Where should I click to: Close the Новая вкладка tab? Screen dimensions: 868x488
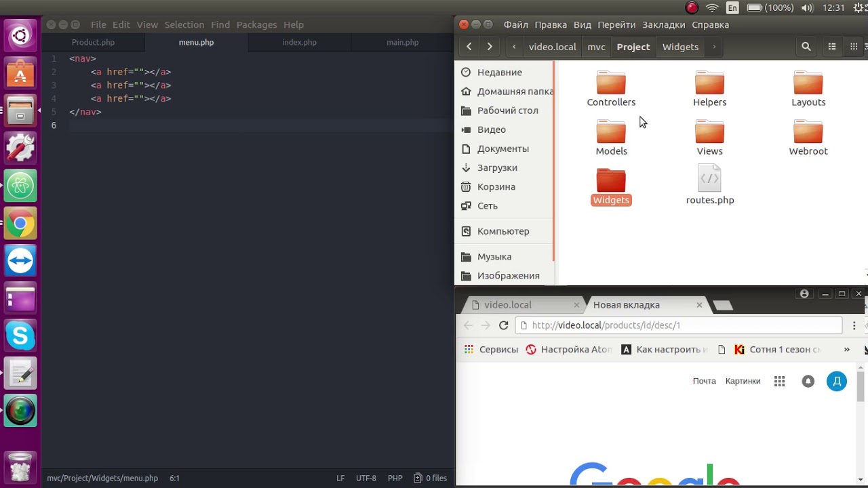[x=699, y=305]
